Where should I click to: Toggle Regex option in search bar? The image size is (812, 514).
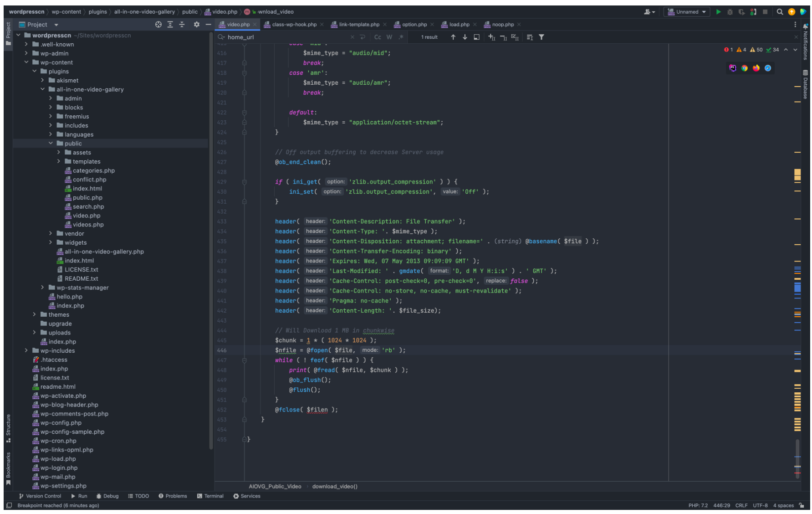point(401,37)
